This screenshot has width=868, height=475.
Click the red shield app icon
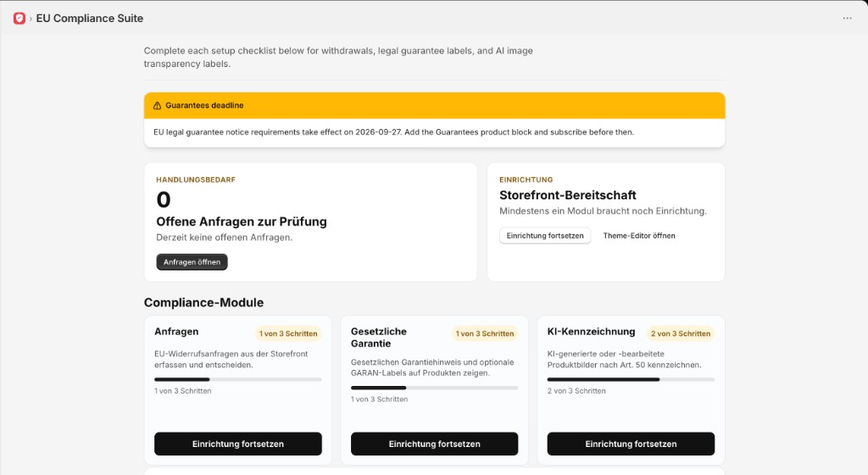[x=19, y=19]
